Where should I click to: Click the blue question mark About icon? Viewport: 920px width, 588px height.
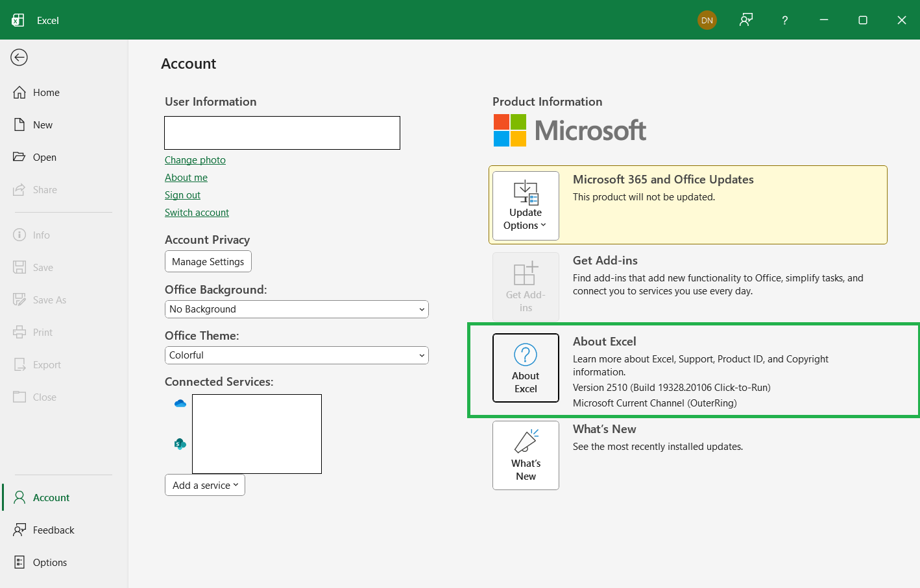(526, 355)
